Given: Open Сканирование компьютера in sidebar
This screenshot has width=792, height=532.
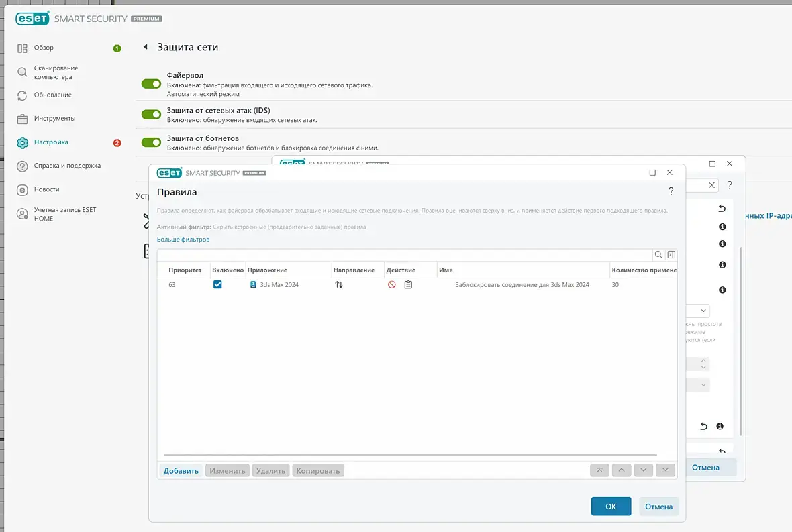Looking at the screenshot, I should pos(56,72).
